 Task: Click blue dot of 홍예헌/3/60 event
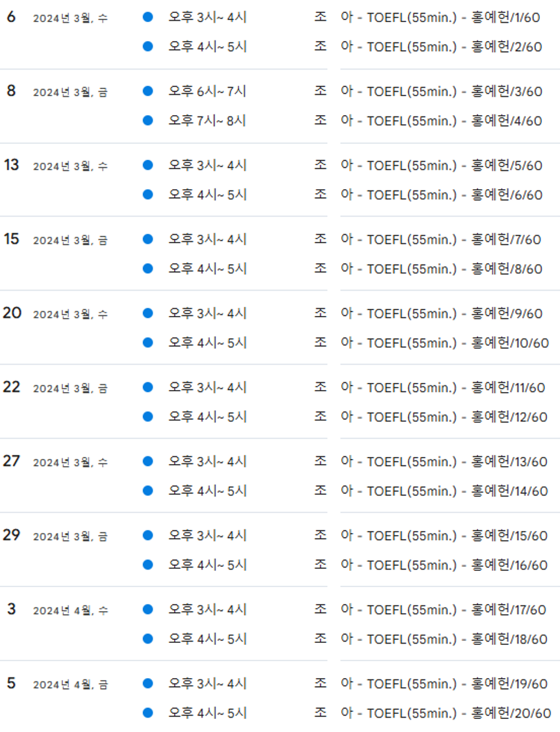(x=148, y=90)
